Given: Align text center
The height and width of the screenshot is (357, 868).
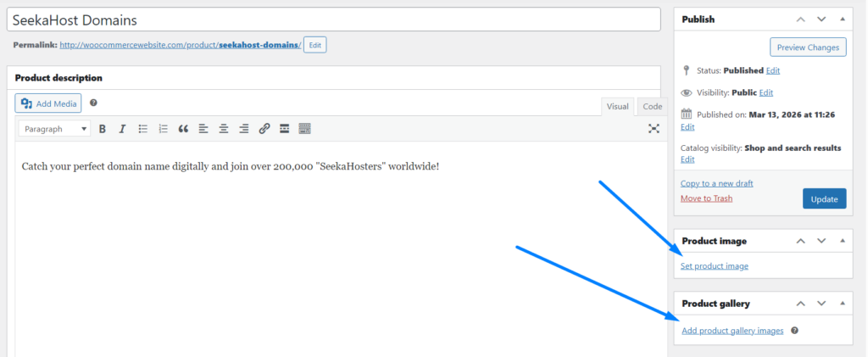Looking at the screenshot, I should click(x=224, y=129).
